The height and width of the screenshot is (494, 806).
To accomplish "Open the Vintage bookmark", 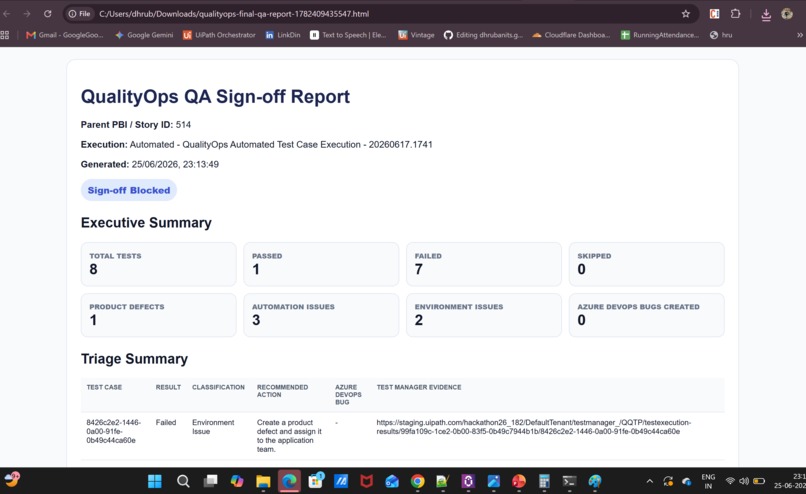I will click(416, 35).
